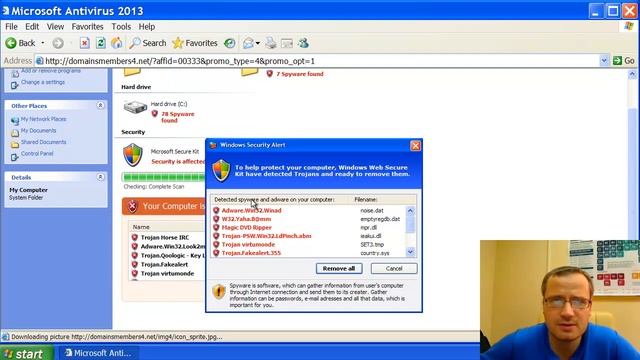Select Trojan-PSW.Win32.LdPinch.abm entry

point(266,236)
